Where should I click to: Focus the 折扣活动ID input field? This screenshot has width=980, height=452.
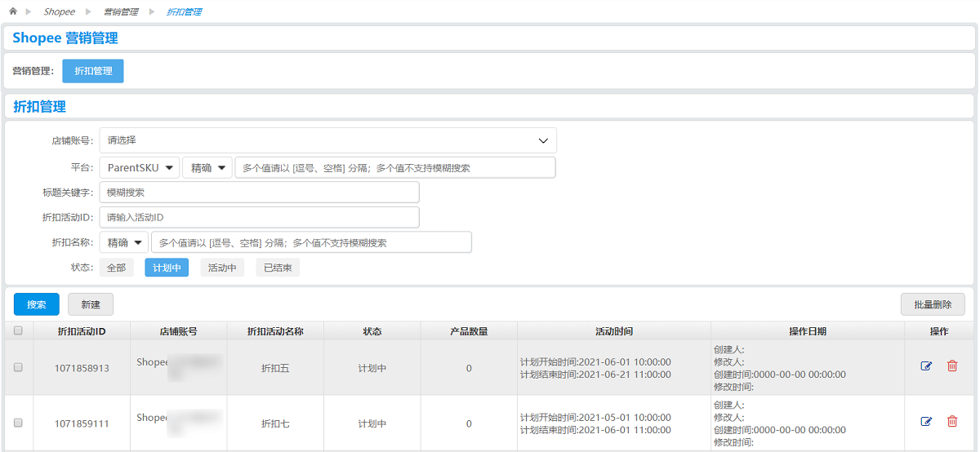(260, 217)
